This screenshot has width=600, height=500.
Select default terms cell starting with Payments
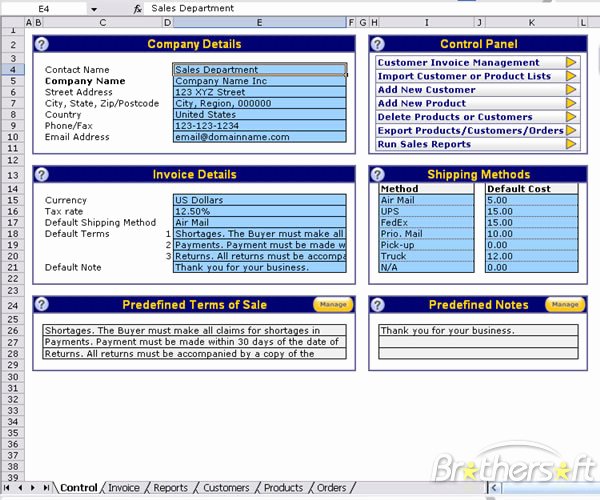(x=260, y=245)
